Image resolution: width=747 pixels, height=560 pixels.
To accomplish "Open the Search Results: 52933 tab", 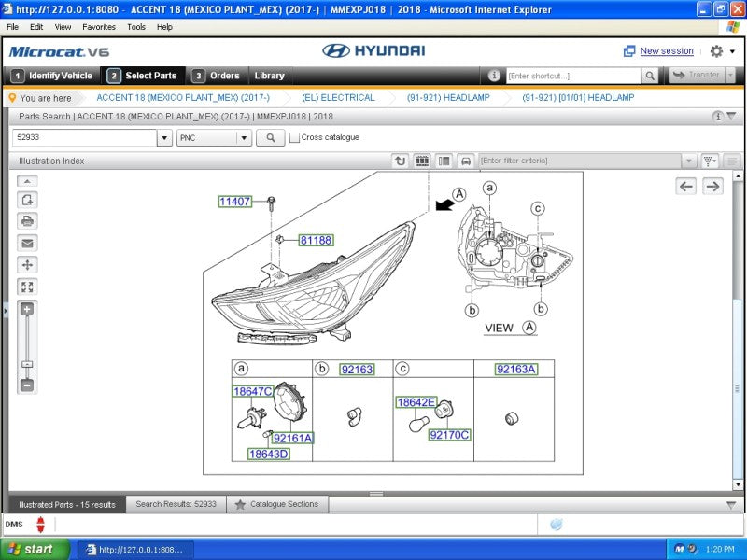I will 176,504.
